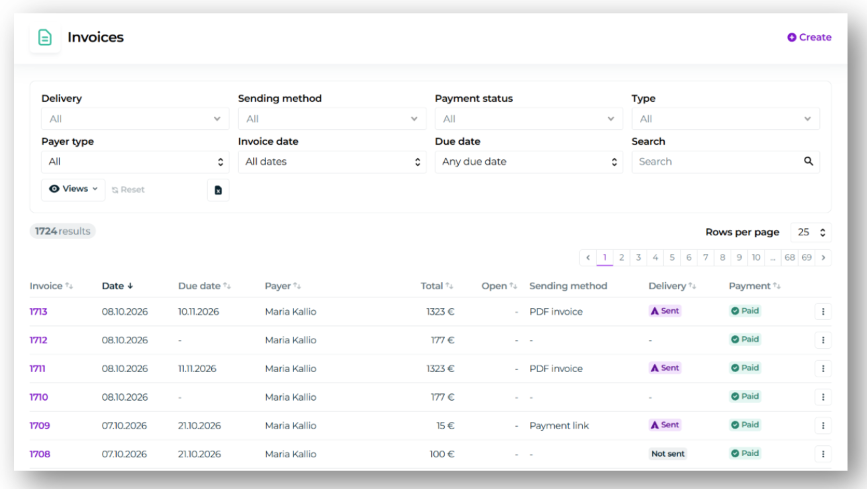
Task: Click Not sent badge on invoice 1708
Action: coord(667,454)
